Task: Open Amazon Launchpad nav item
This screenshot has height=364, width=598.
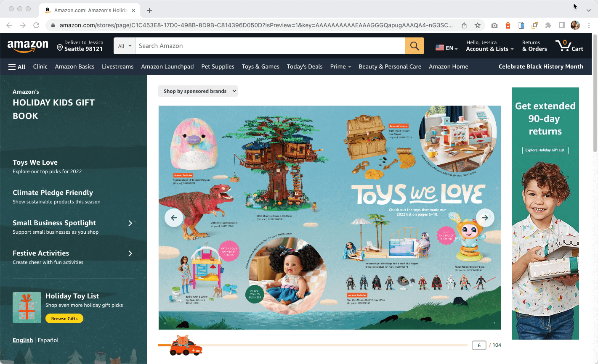Action: tap(167, 66)
